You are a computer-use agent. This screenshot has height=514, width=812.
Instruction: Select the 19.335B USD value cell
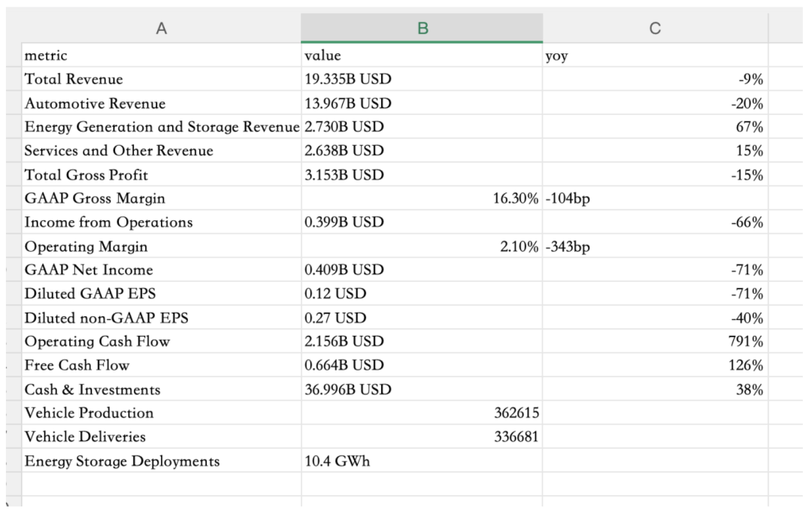tap(422, 80)
